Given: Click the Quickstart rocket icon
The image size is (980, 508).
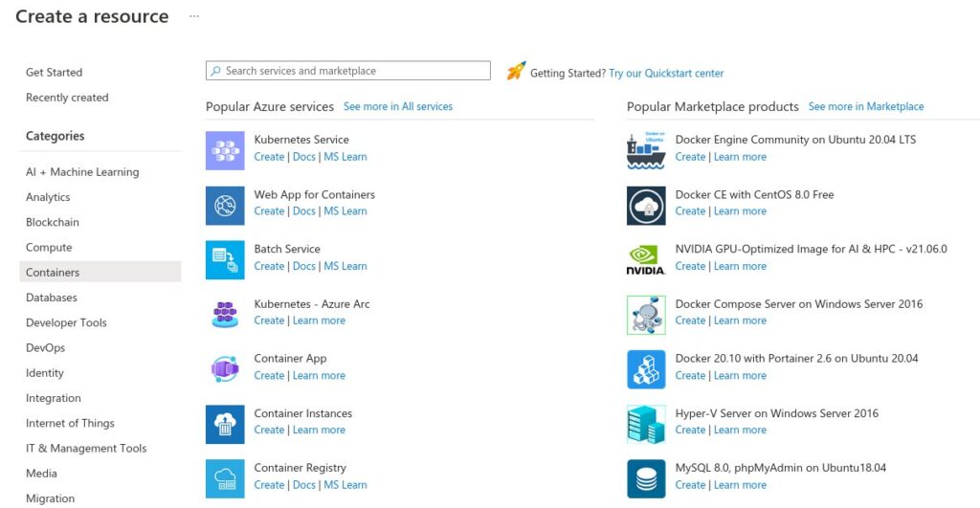Looking at the screenshot, I should pos(516,71).
